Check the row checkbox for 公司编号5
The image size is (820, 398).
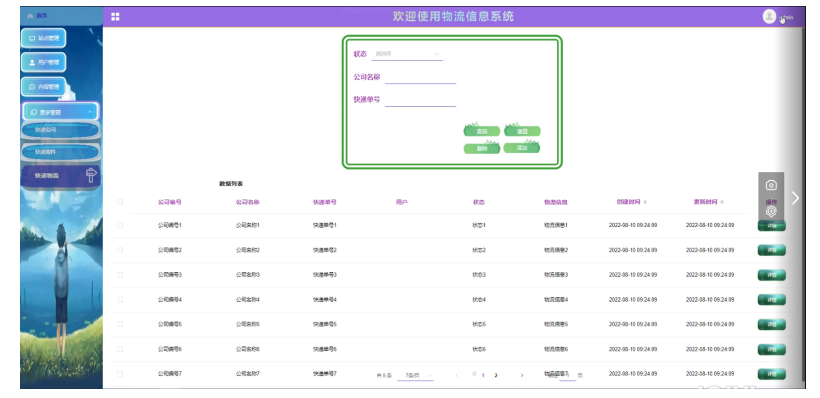[x=120, y=324]
